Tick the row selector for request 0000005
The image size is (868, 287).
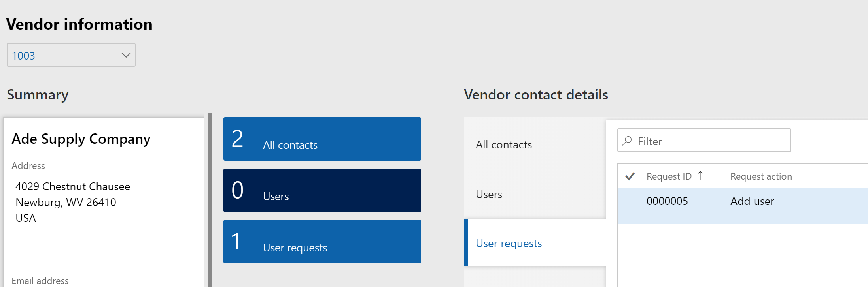pyautogui.click(x=630, y=201)
